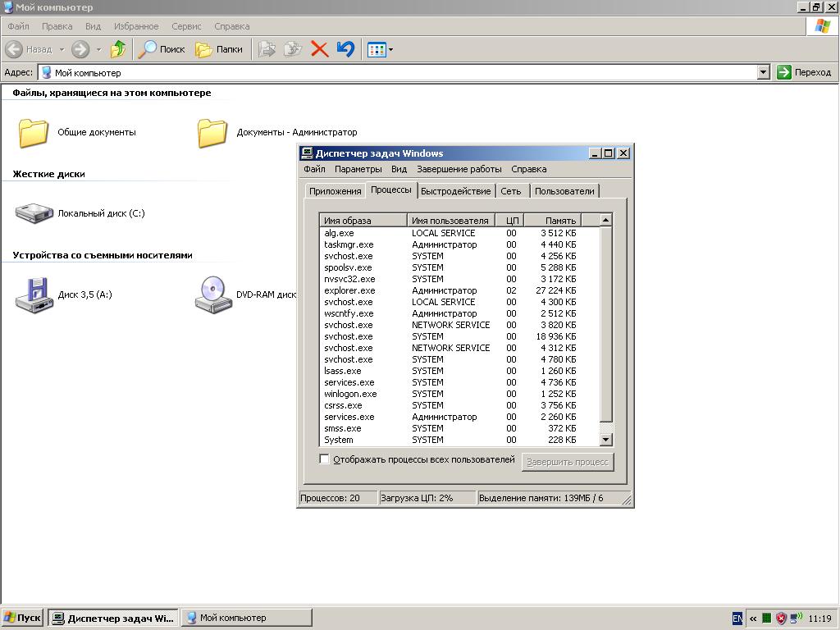Click the Переход button
Viewport: 840px width, 630px height.
[804, 72]
